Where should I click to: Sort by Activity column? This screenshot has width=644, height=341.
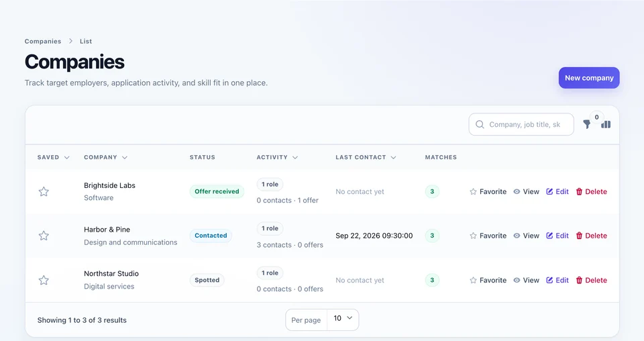[277, 157]
